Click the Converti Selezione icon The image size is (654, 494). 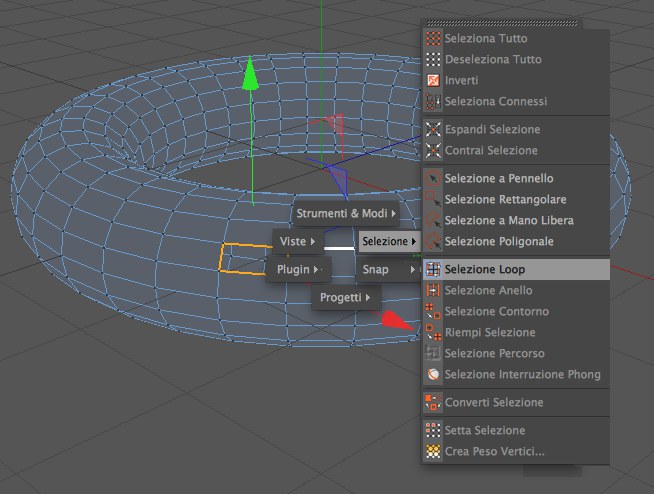coord(433,402)
